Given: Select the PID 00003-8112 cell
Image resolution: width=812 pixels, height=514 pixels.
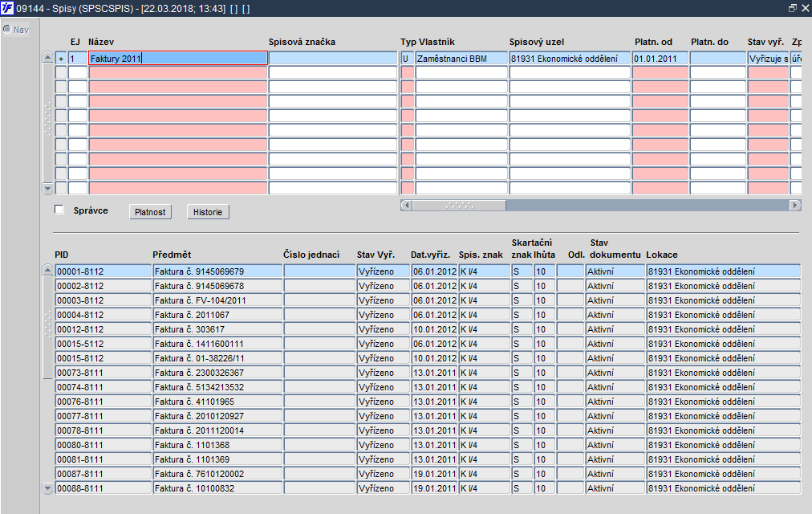Looking at the screenshot, I should click(x=104, y=300).
